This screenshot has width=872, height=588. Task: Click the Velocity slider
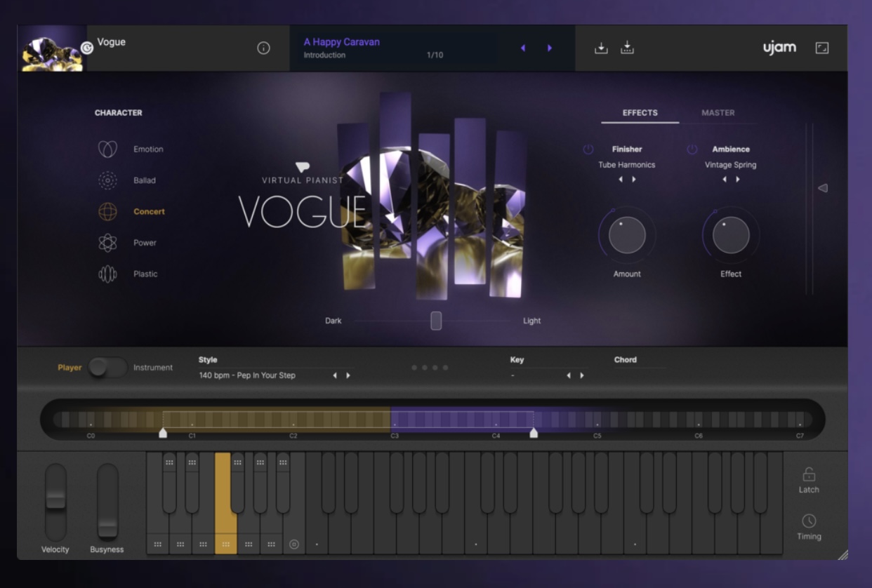click(55, 502)
